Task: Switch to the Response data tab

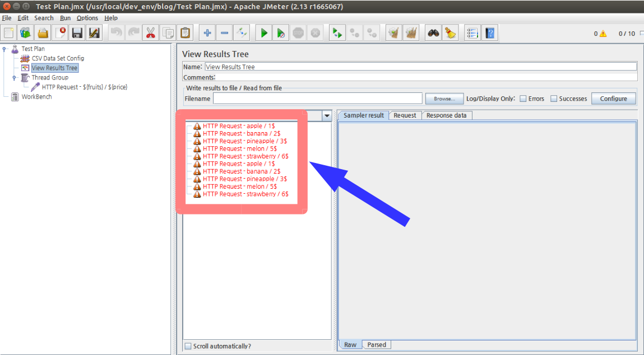Action: [447, 115]
